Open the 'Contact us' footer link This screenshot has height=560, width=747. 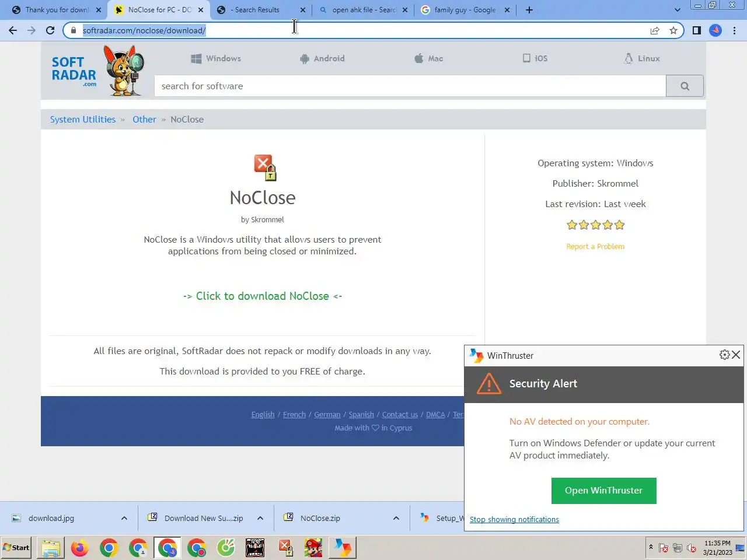pyautogui.click(x=400, y=415)
